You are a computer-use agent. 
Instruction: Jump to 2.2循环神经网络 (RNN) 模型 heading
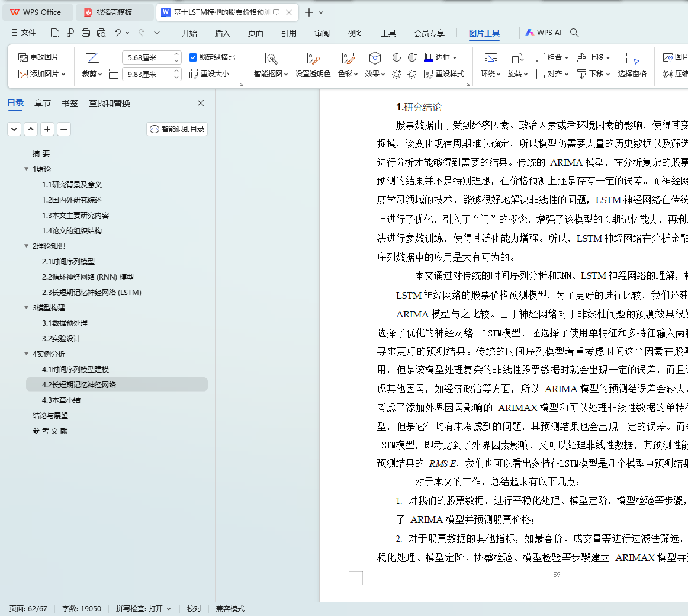point(88,277)
